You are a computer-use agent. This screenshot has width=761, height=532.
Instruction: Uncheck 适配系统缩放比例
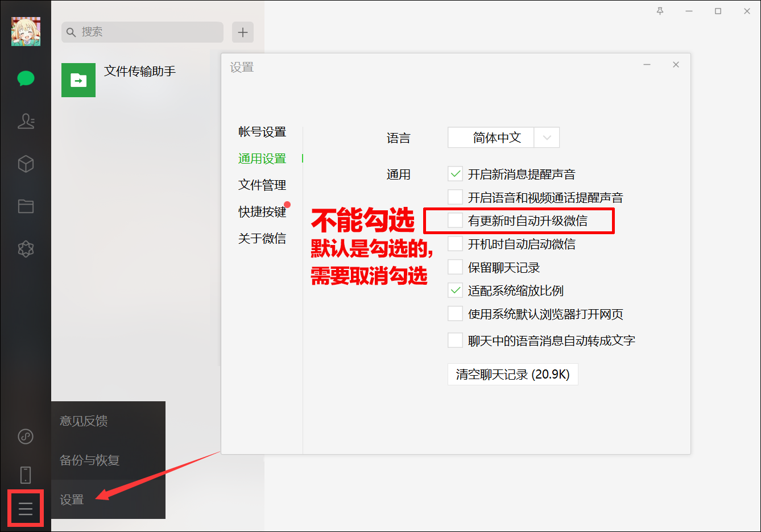click(x=455, y=290)
